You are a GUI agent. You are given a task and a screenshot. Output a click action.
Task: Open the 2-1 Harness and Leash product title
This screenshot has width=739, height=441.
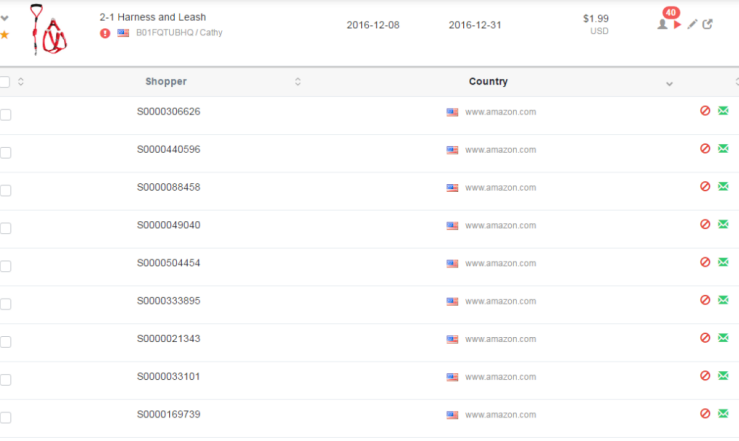153,17
